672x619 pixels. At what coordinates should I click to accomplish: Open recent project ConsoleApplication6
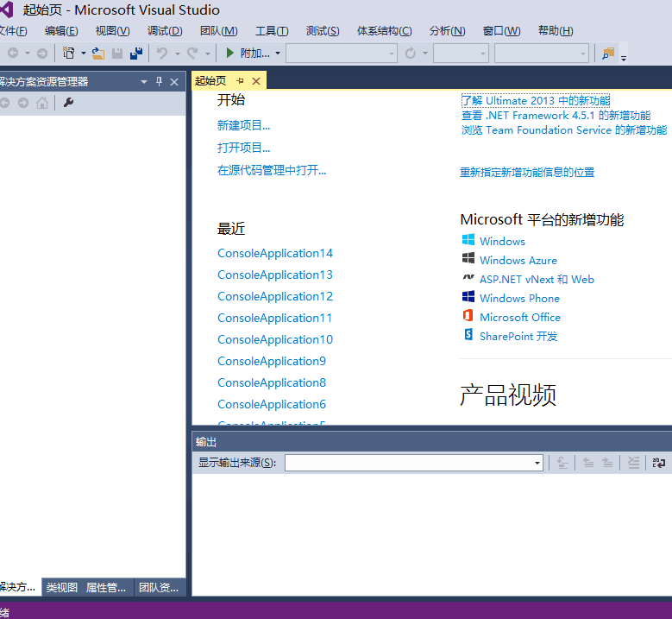(x=272, y=404)
